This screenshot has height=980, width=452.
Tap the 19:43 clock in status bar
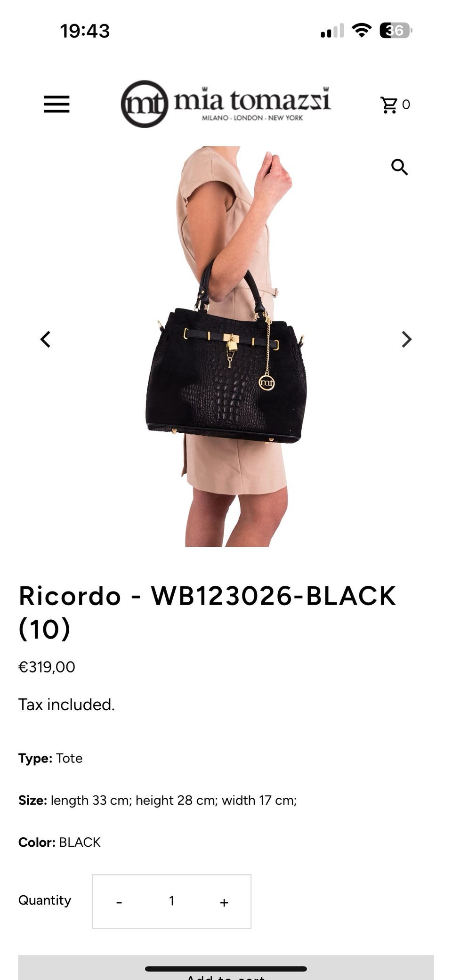click(x=85, y=31)
